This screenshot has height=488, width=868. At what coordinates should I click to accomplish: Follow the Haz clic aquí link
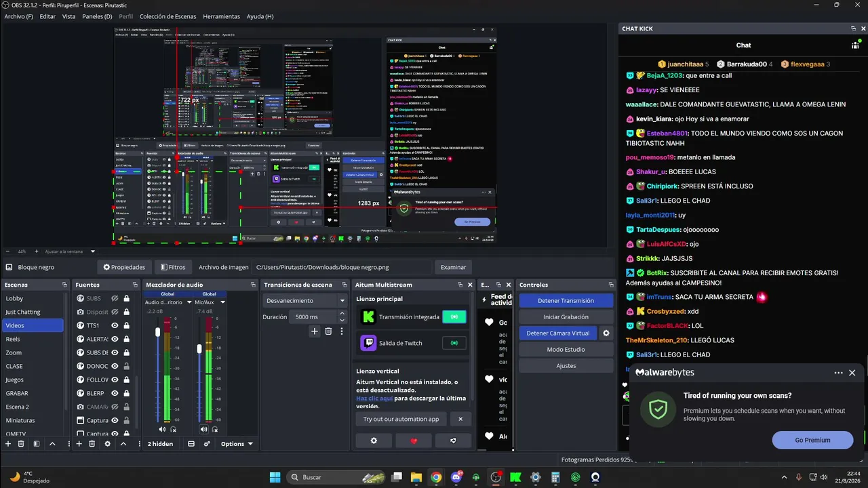(374, 399)
